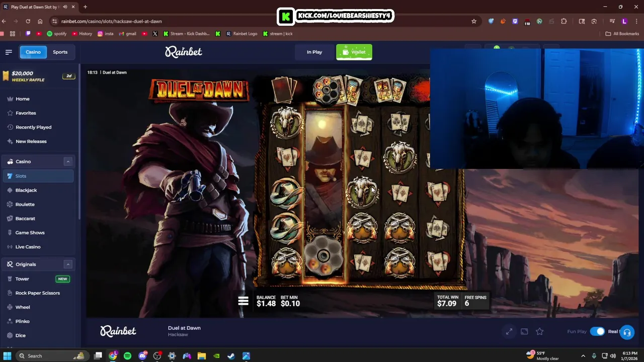Open Stream - Kick Dashboard bookmark
644x362 pixels.
point(187,34)
